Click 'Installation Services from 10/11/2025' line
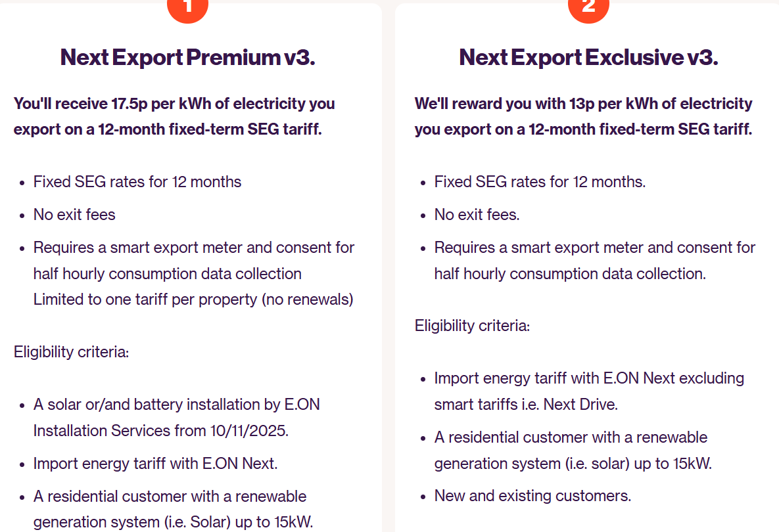 [161, 430]
